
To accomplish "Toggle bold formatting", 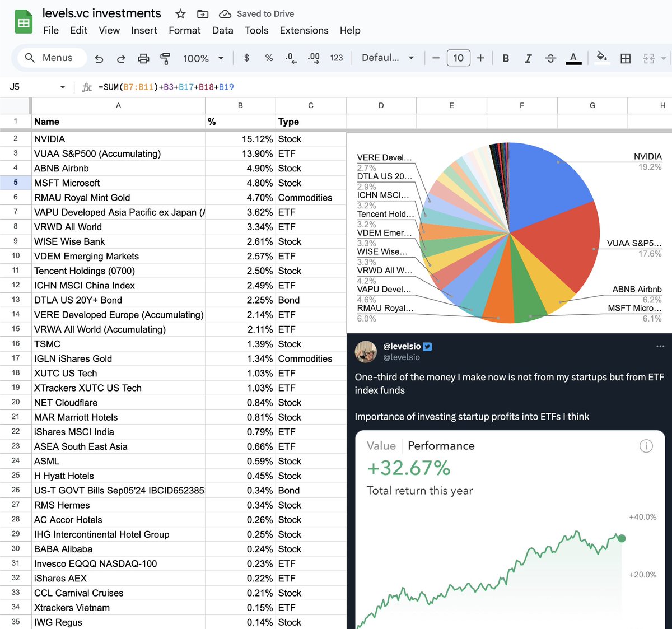I will pos(506,58).
